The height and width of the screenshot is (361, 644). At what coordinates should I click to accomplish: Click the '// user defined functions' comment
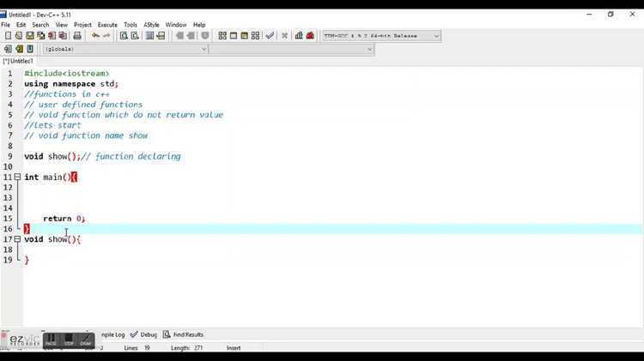[x=83, y=105]
